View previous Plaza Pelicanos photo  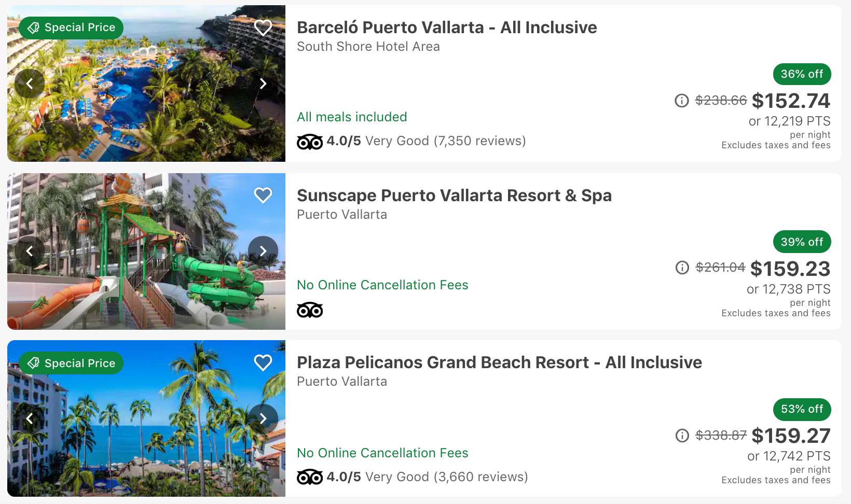click(x=30, y=418)
